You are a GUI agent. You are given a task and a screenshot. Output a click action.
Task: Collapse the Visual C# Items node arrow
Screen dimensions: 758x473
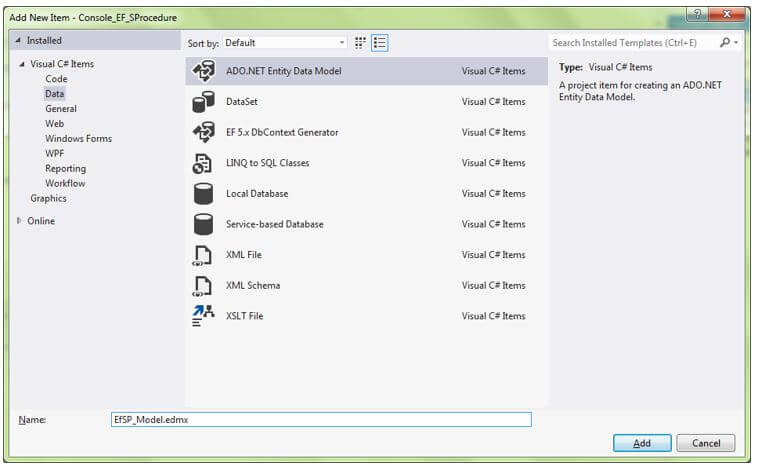(x=21, y=64)
